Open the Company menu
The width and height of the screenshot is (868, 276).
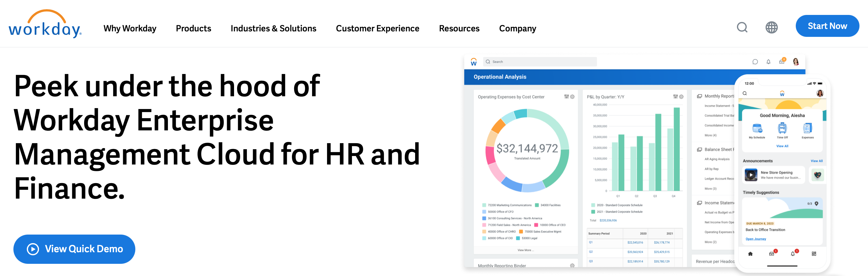pyautogui.click(x=518, y=28)
